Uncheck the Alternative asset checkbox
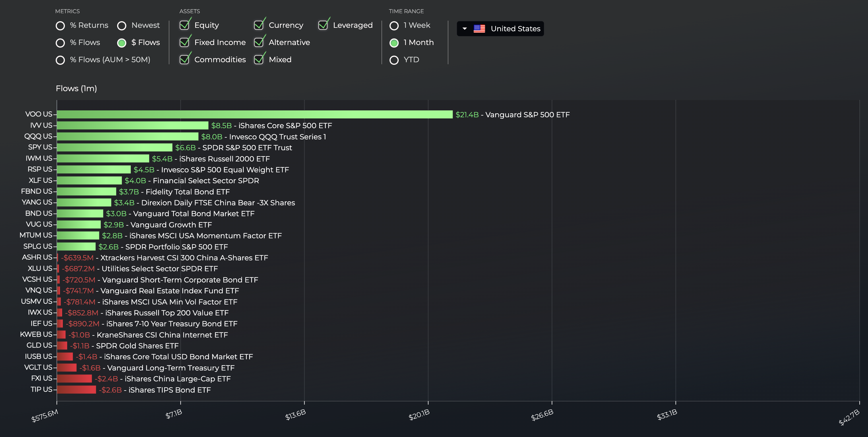The image size is (868, 437). [x=259, y=42]
